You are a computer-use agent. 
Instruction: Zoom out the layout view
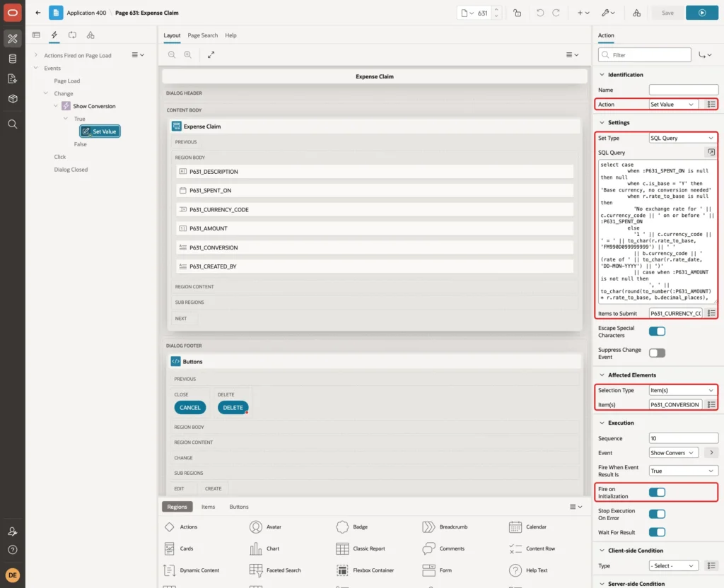click(172, 54)
